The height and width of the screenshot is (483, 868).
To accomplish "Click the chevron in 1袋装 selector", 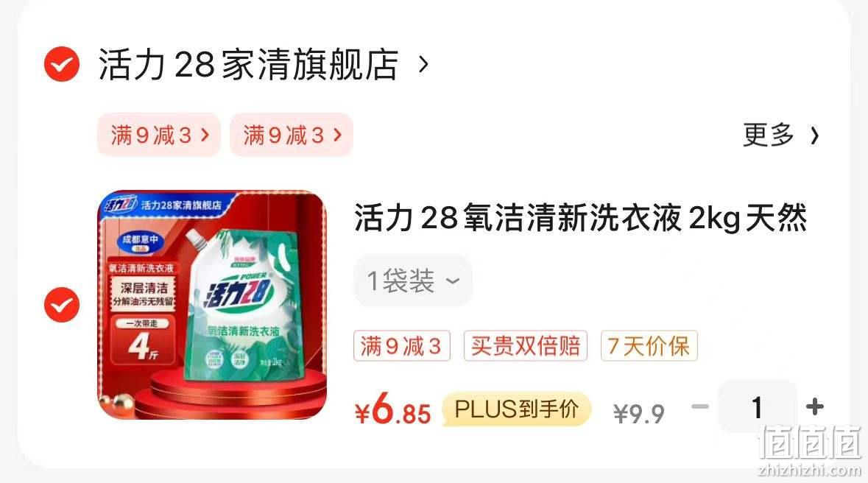I will (x=453, y=281).
